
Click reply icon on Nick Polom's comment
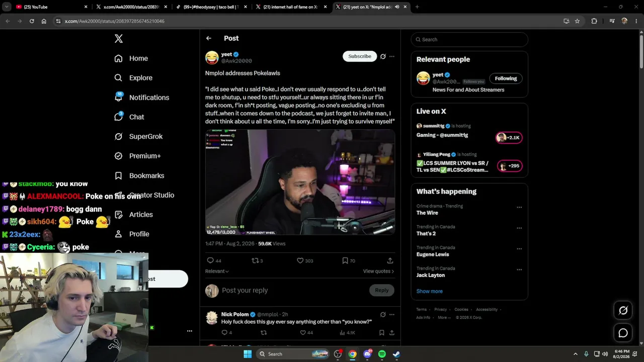(x=224, y=332)
